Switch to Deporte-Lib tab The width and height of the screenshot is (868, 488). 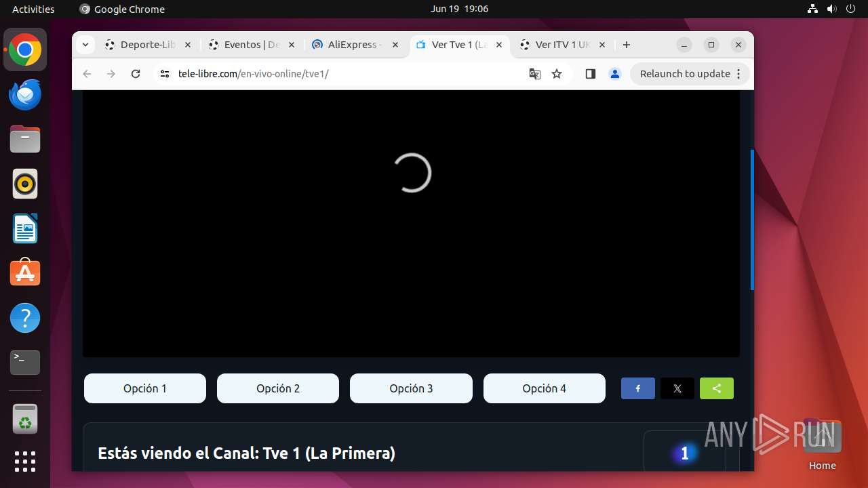point(147,45)
